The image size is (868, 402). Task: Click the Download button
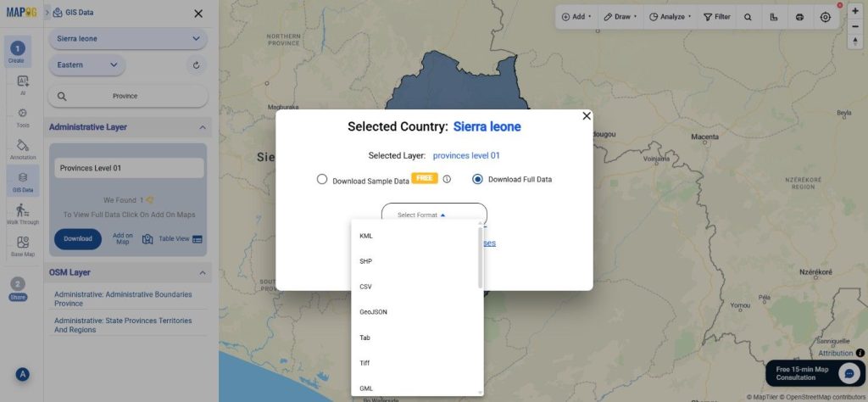[x=78, y=239]
